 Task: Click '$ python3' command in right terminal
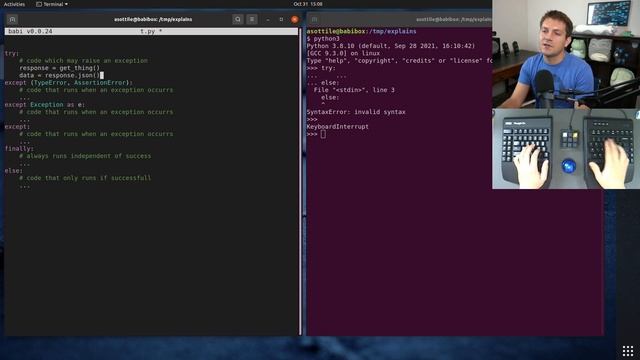click(x=323, y=39)
